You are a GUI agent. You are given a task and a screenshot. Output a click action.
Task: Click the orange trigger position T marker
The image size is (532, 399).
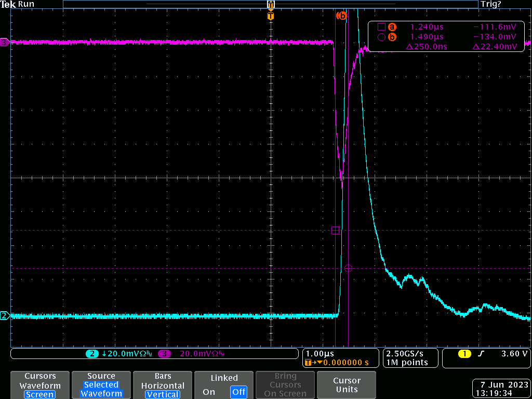coord(270,16)
